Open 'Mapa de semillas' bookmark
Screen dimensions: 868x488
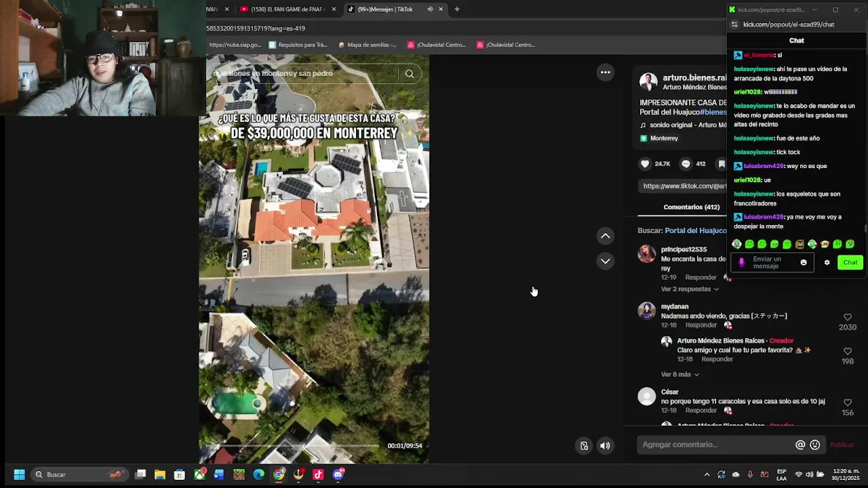click(x=367, y=45)
